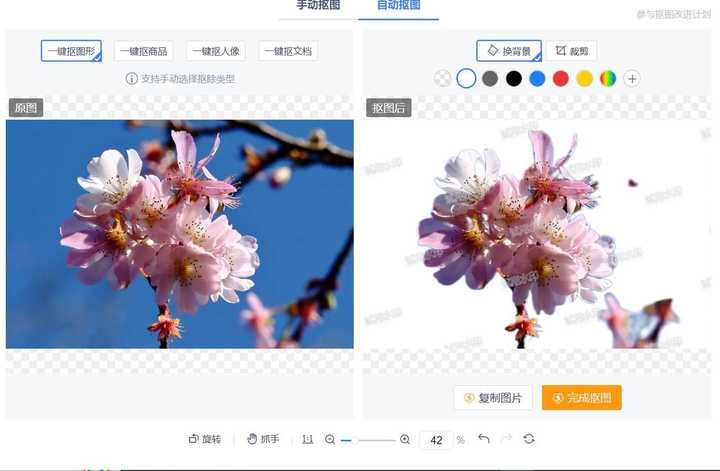Viewport: 720px width, 471px height.
Task: Choose the blue background swatch
Action: coord(537,78)
